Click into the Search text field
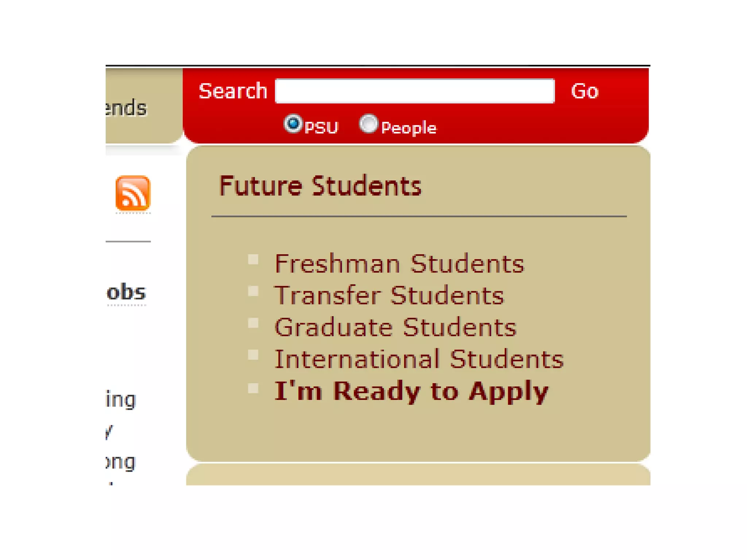The height and width of the screenshot is (560, 747). click(415, 91)
